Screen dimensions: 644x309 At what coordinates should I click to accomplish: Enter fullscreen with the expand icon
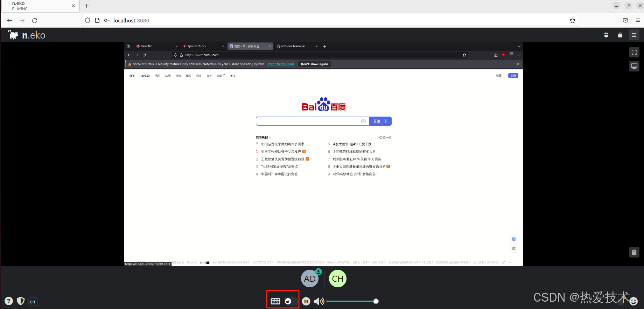click(x=634, y=52)
